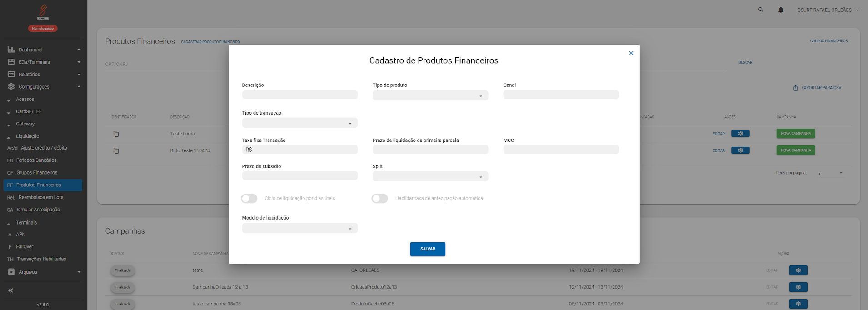Close the Cadastro de Produtos Financeiros dialog
Viewport: 868px width, 310px height.
click(x=631, y=53)
